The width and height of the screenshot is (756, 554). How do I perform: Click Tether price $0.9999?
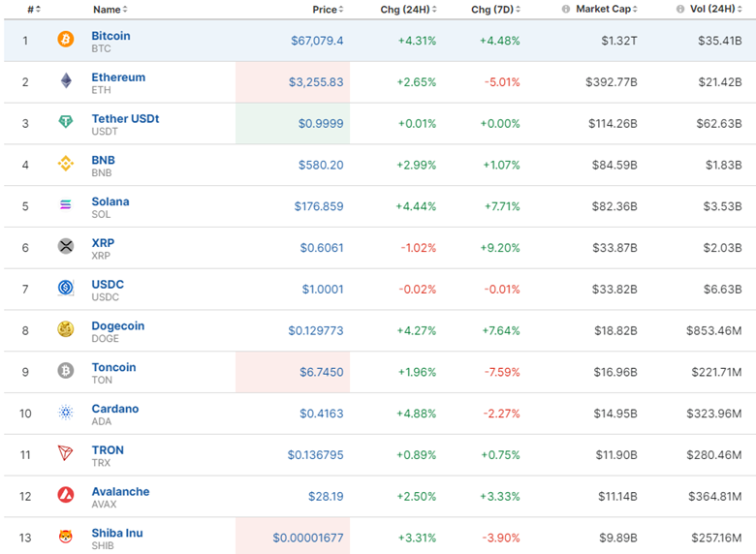click(321, 123)
